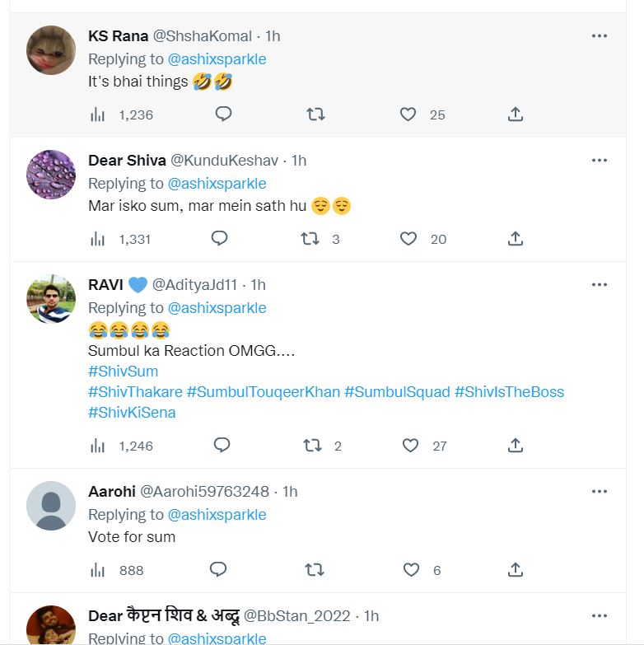644x645 pixels.
Task: View analytics on Dear Shiva's tweet
Action: [x=98, y=239]
